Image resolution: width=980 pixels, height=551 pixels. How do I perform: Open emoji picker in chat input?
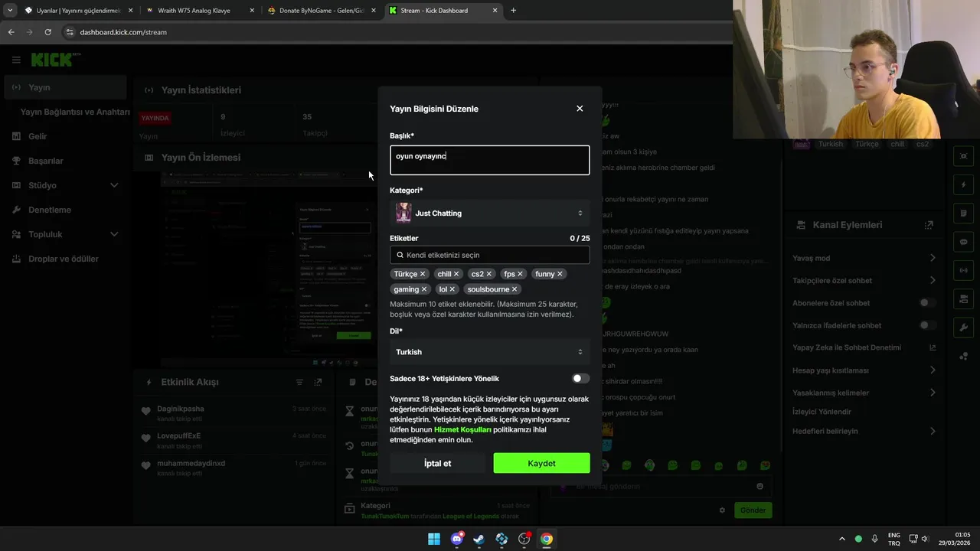[x=759, y=486]
